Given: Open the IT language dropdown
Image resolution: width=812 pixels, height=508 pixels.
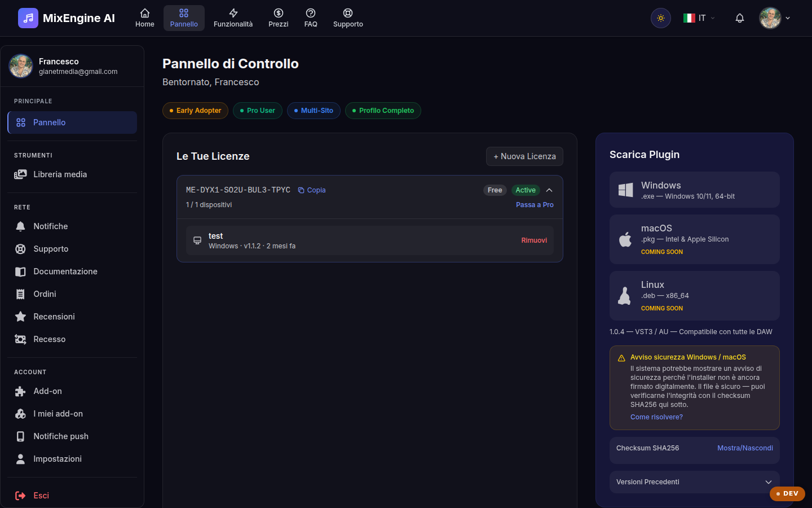Looking at the screenshot, I should point(699,18).
